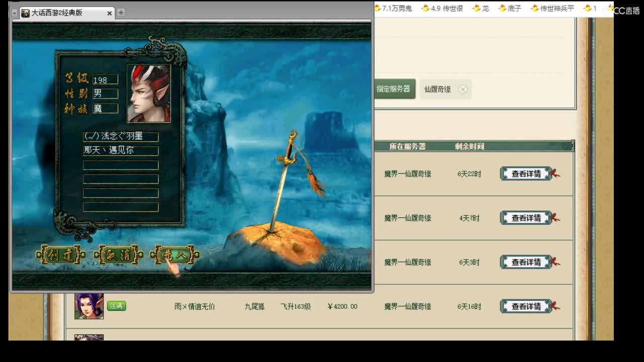Click the 取消 cancel button in game
Image resolution: width=644 pixels, height=362 pixels.
click(x=118, y=255)
